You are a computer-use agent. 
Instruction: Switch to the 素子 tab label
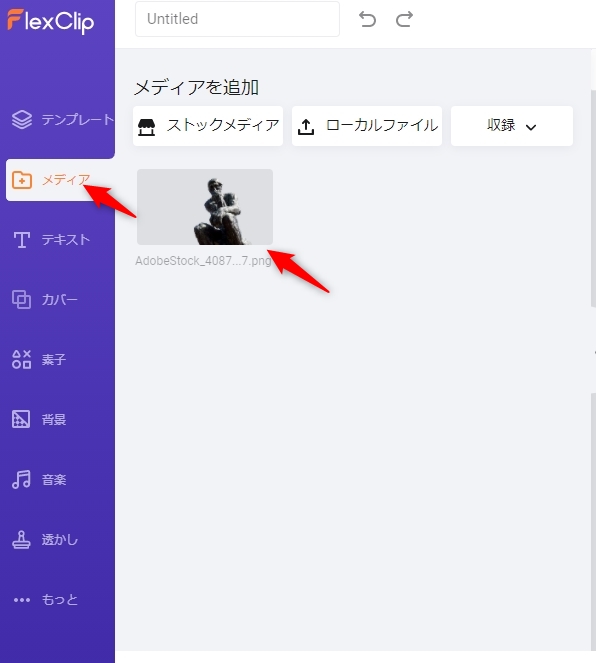click(x=54, y=360)
